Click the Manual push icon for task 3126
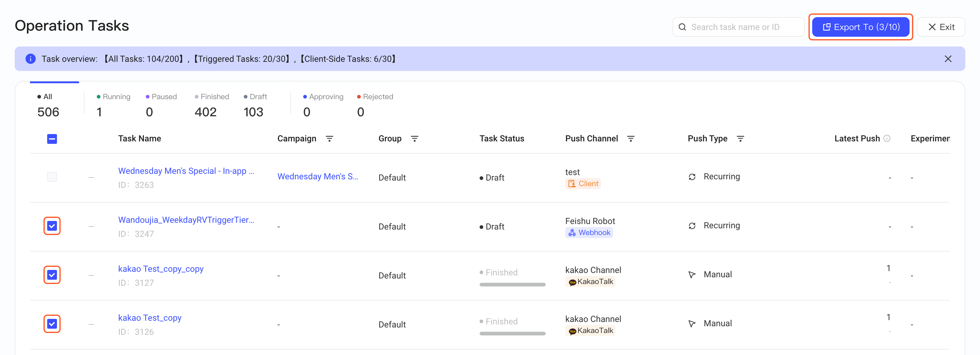The width and height of the screenshot is (980, 355). (x=692, y=323)
